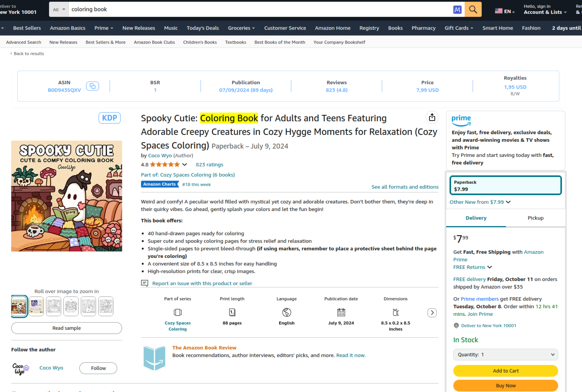Click the orange search magnifier button
This screenshot has width=582, height=392.
(473, 9)
